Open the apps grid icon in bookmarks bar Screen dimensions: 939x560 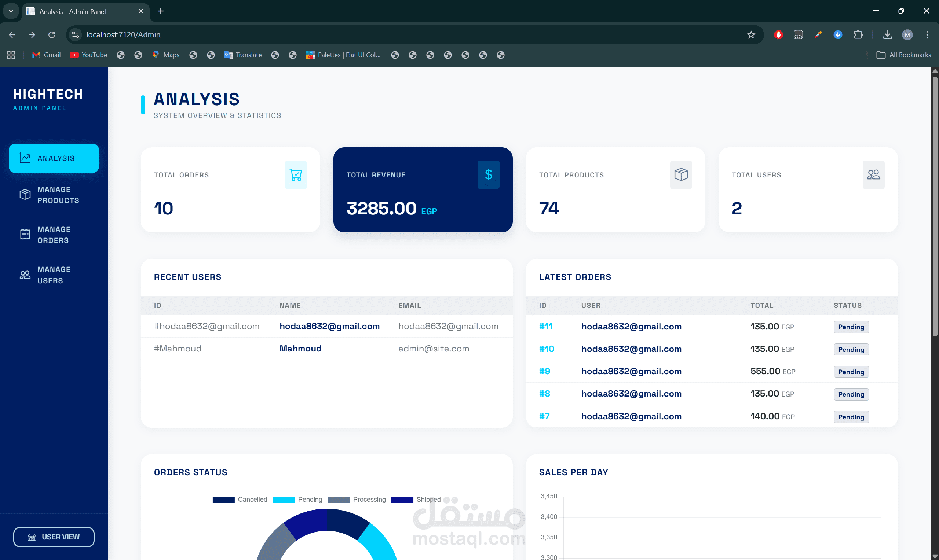[11, 55]
